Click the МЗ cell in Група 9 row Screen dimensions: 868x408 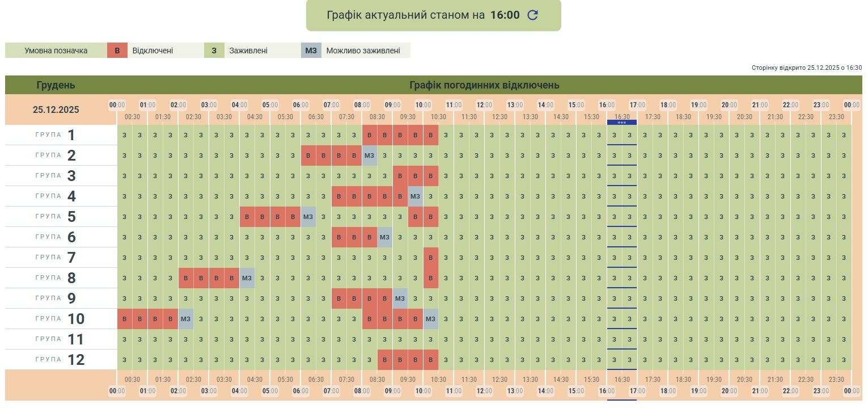[x=400, y=298]
